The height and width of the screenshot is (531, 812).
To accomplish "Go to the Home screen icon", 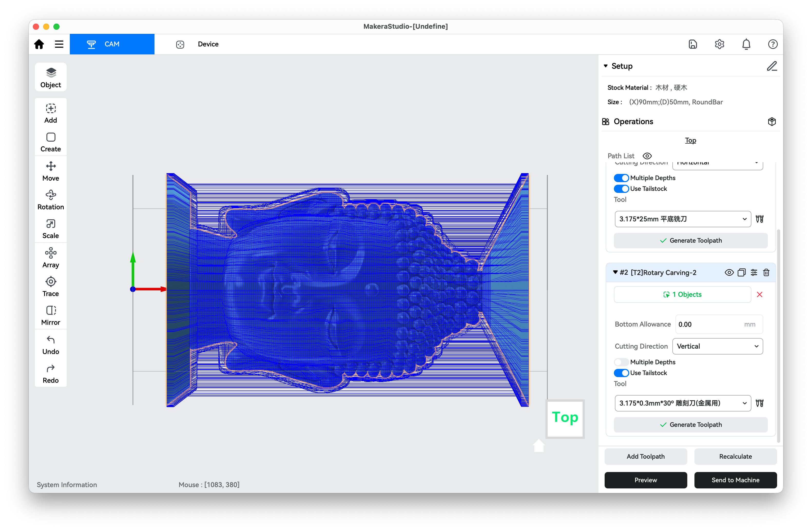I will pos(39,44).
